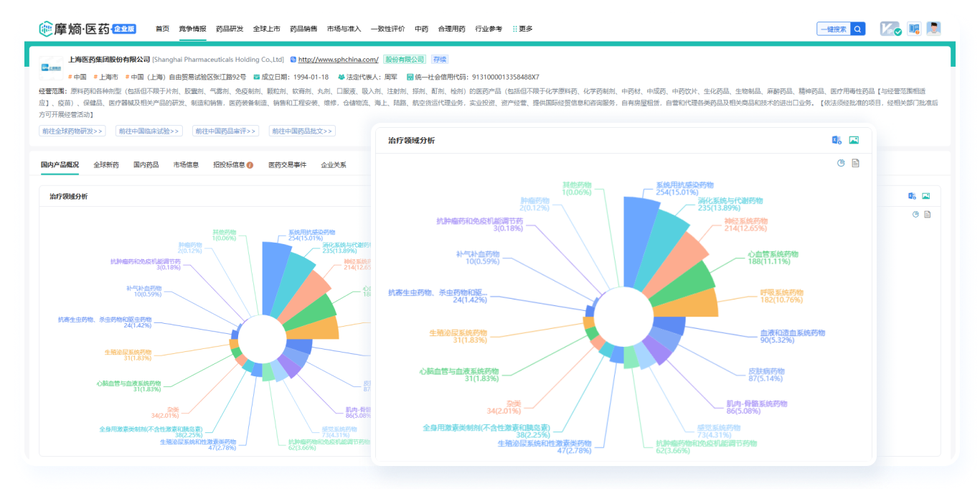Switch to the 全球新药 tab
The height and width of the screenshot is (489, 980).
(106, 165)
